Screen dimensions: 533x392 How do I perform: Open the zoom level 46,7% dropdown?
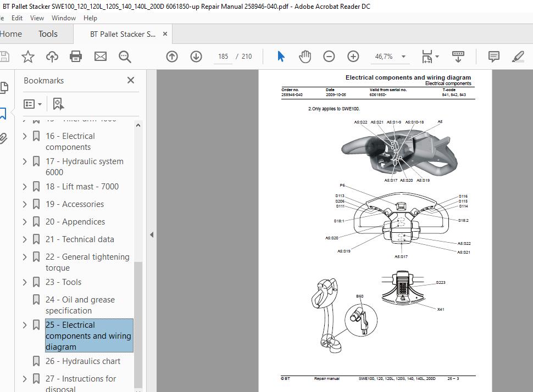point(403,57)
